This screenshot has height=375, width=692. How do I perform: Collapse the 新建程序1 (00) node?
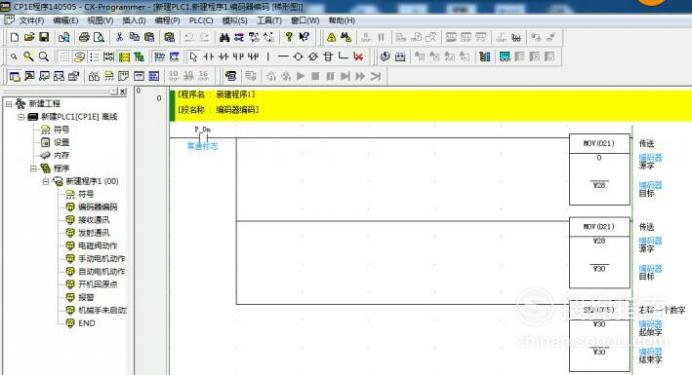45,181
